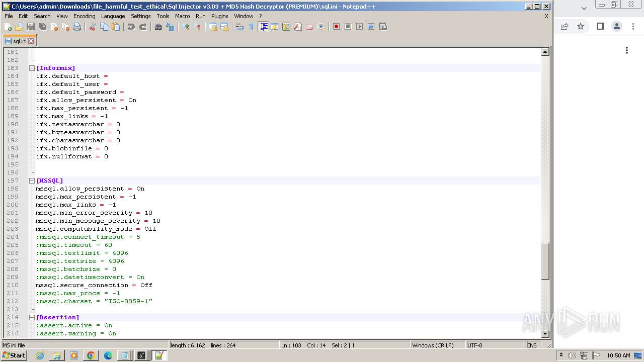The image size is (644, 362).
Task: Save the current file with the Save icon
Action: [31, 27]
